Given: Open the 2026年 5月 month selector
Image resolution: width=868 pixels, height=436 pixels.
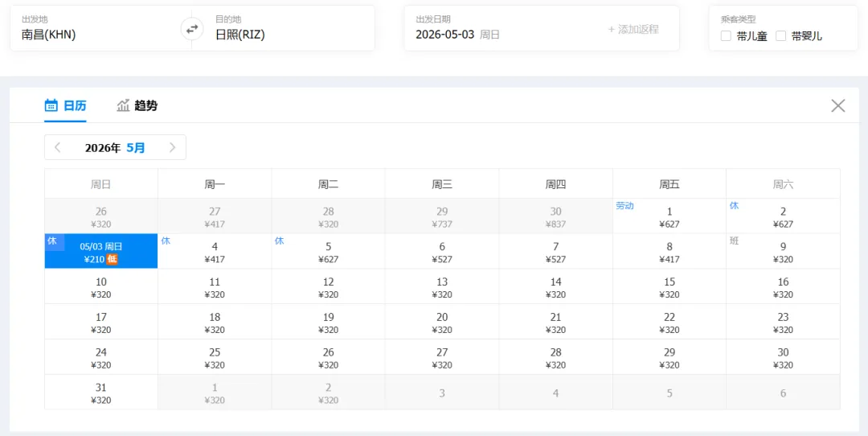Looking at the screenshot, I should (x=115, y=147).
